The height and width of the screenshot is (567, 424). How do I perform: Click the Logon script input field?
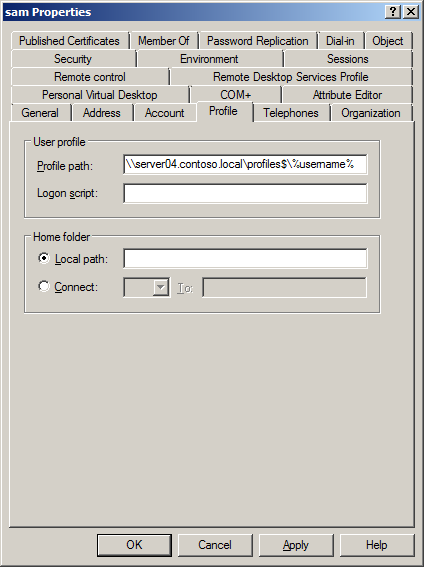point(245,193)
